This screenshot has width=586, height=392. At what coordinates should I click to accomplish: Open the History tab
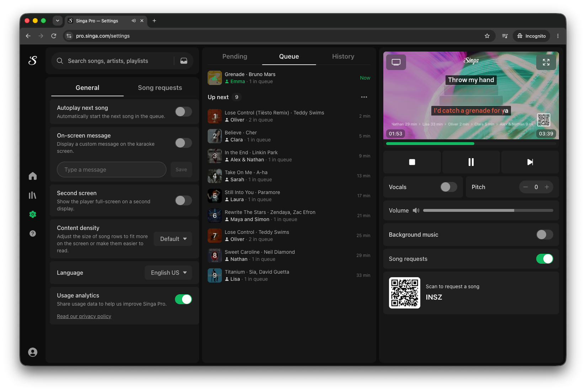point(343,57)
